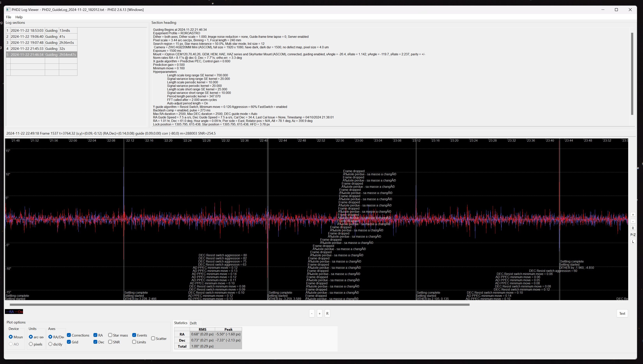The height and width of the screenshot is (364, 643).
Task: Toggle the P/Z pan-zoom mode button
Action: [x=633, y=235]
